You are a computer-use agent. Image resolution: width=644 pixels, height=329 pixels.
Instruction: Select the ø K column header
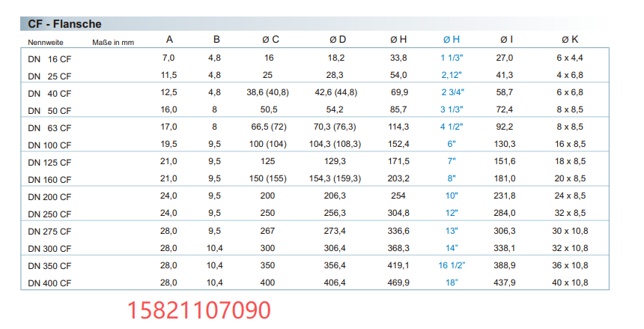(x=569, y=40)
